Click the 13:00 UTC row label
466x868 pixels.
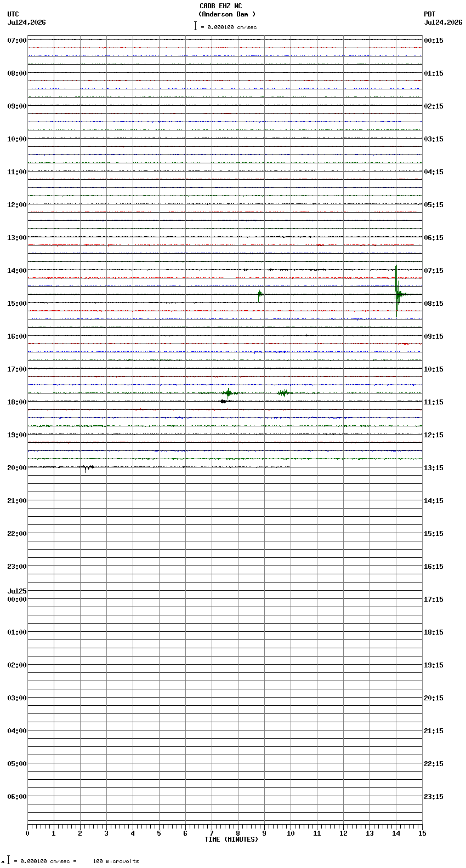pos(17,238)
